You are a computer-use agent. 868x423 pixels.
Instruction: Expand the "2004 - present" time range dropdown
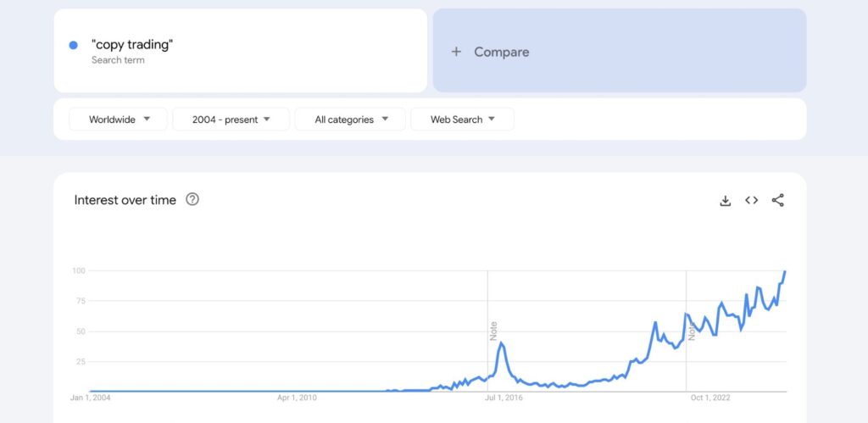point(231,120)
